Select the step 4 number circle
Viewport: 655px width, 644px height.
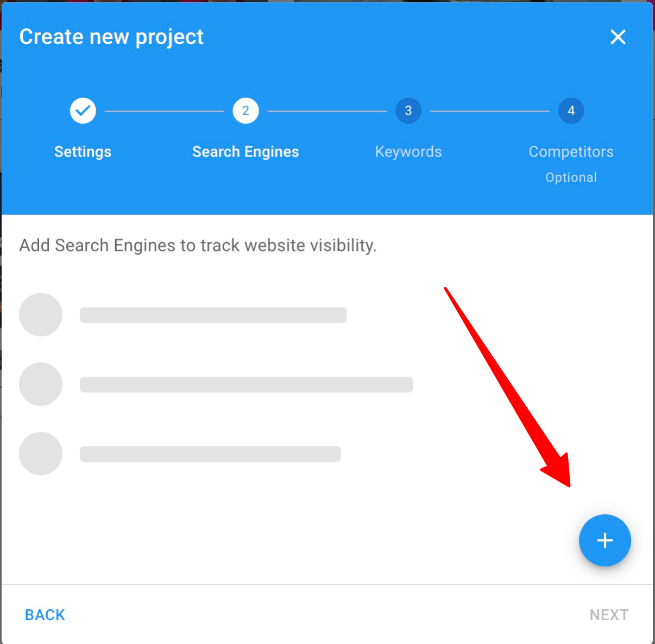coord(571,111)
